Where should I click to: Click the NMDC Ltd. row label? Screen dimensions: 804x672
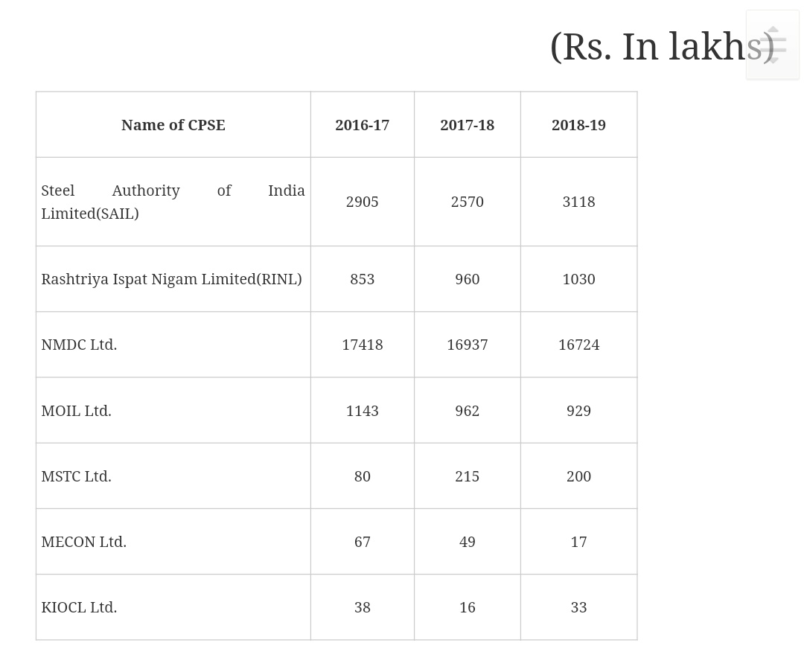click(x=79, y=345)
